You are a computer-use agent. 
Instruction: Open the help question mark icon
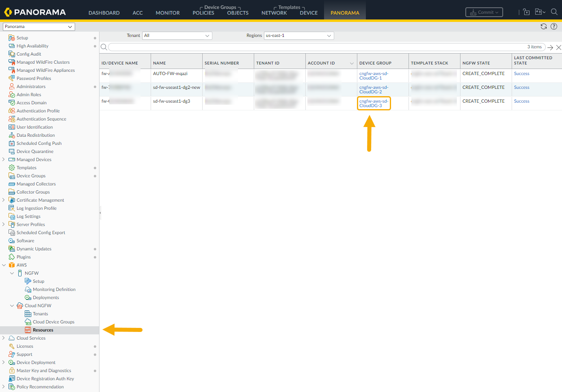click(554, 26)
